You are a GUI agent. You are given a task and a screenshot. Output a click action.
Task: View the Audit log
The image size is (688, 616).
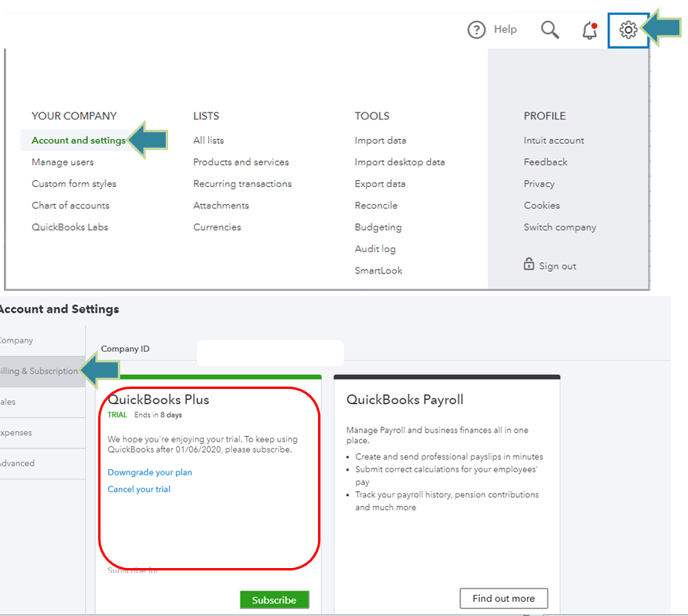tap(375, 249)
